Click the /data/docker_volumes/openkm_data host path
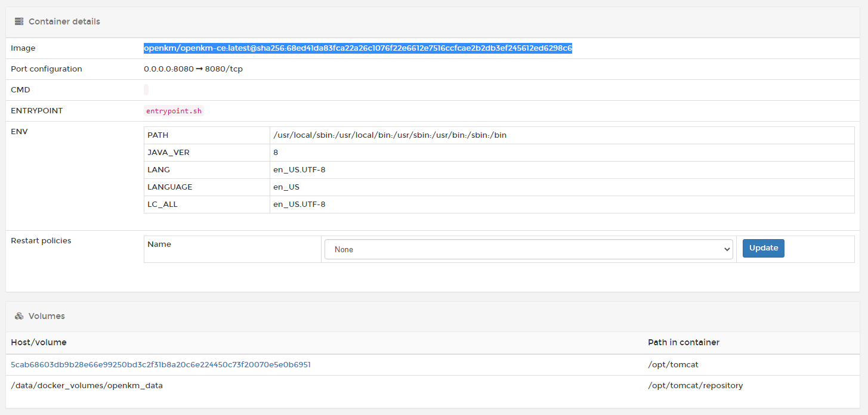868x415 pixels. [87, 386]
